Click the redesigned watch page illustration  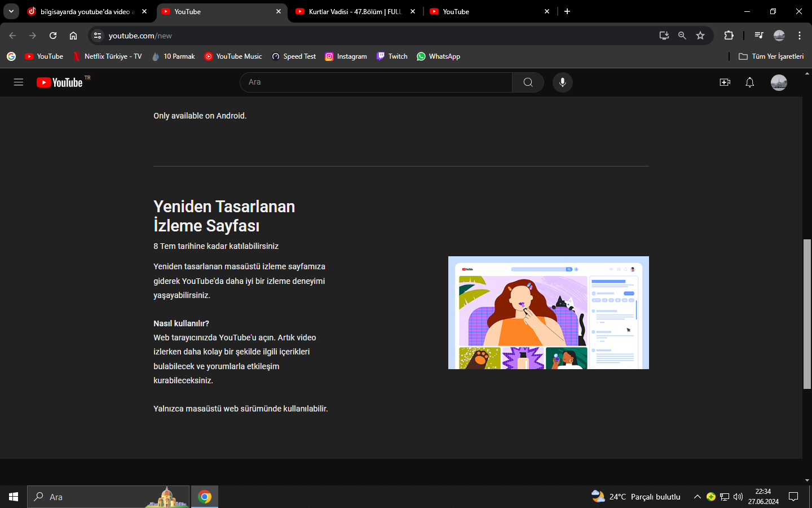549,313
